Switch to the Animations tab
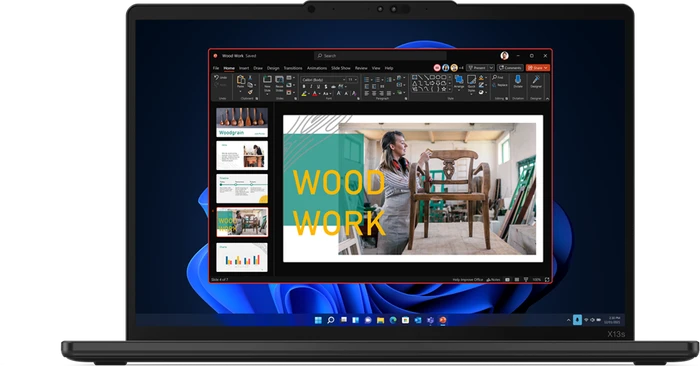This screenshot has width=700, height=366. point(317,68)
